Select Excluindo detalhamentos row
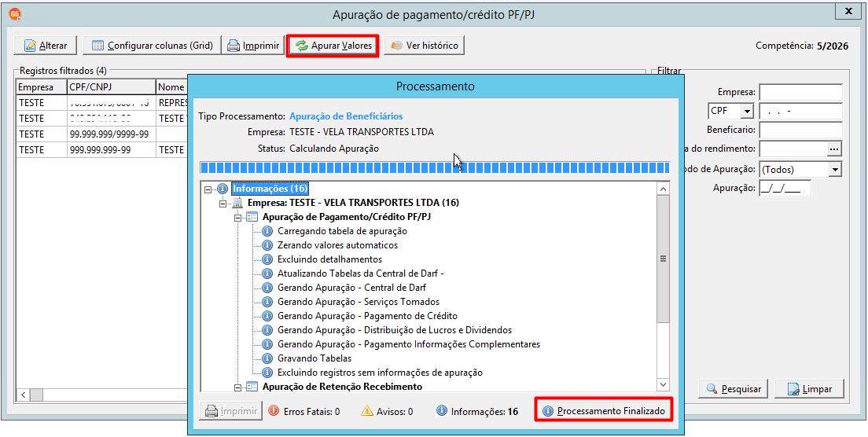The height and width of the screenshot is (437, 868). tap(329, 259)
